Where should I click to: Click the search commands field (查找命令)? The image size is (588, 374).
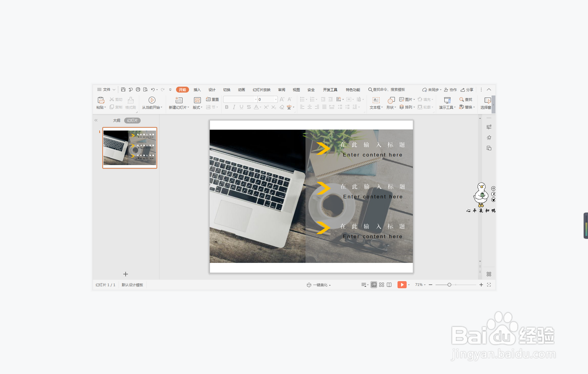387,90
